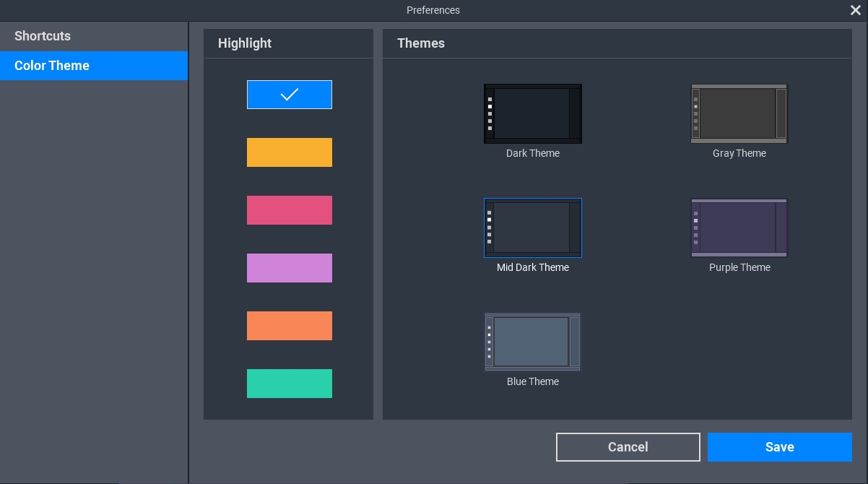Click the "Purple Theme" text label
Screen dimensions: 868x484
(739, 267)
